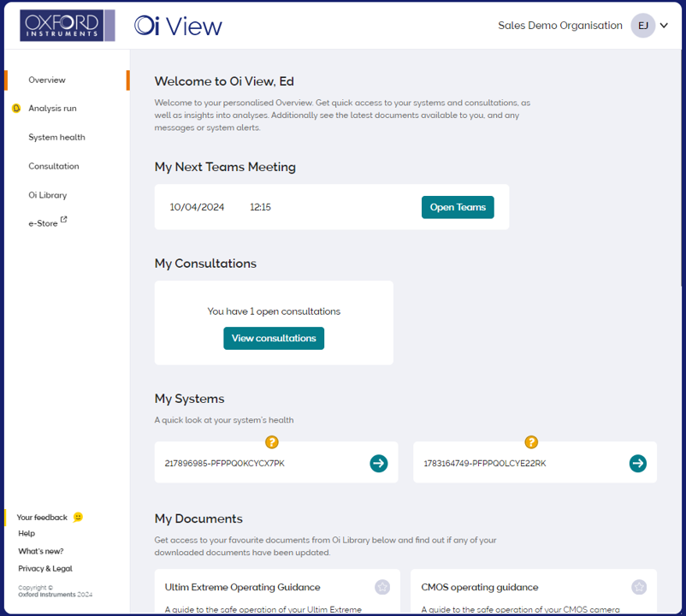
Task: Expand the user account dropdown chevron
Action: [x=665, y=26]
